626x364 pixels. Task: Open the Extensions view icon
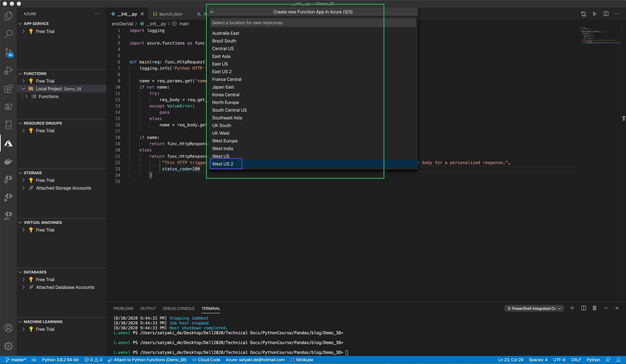8,89
